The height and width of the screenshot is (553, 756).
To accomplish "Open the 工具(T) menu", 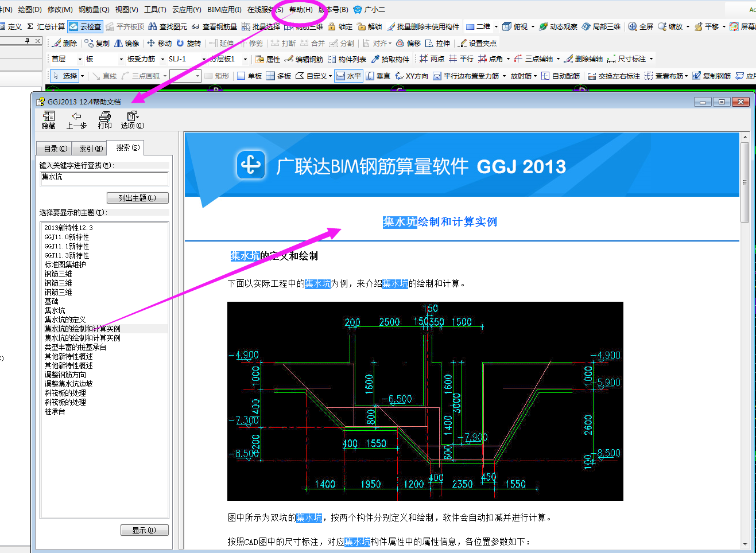I will pos(155,10).
